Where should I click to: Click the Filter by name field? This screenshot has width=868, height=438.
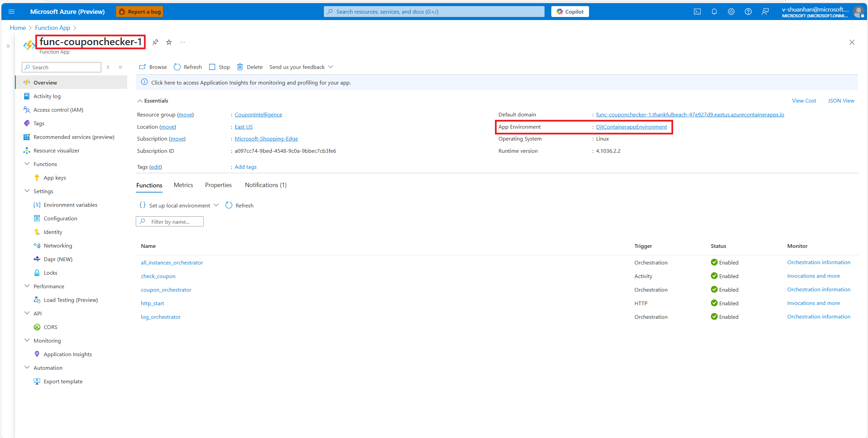170,221
